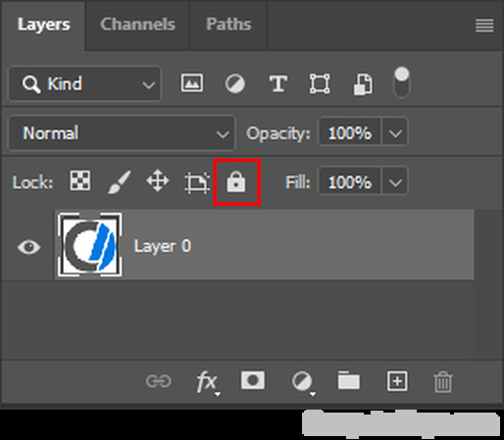
Task: Filter for adjustment layers icon
Action: pos(235,83)
